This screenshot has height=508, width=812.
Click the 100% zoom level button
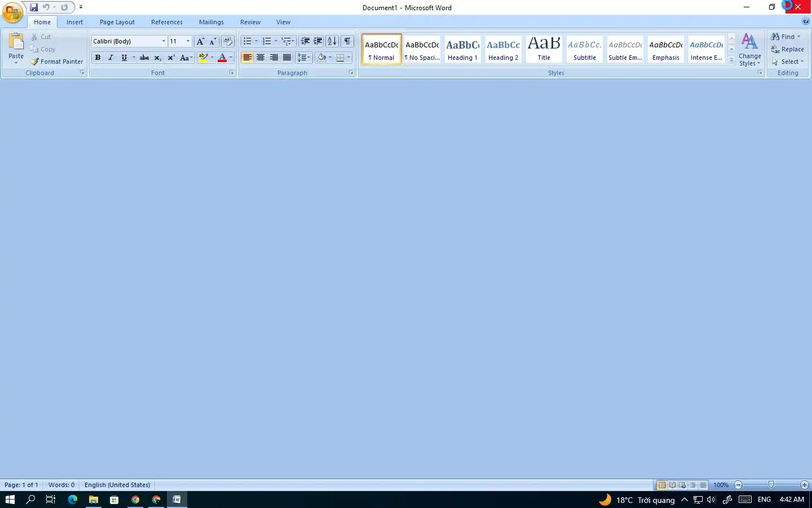tap(721, 485)
